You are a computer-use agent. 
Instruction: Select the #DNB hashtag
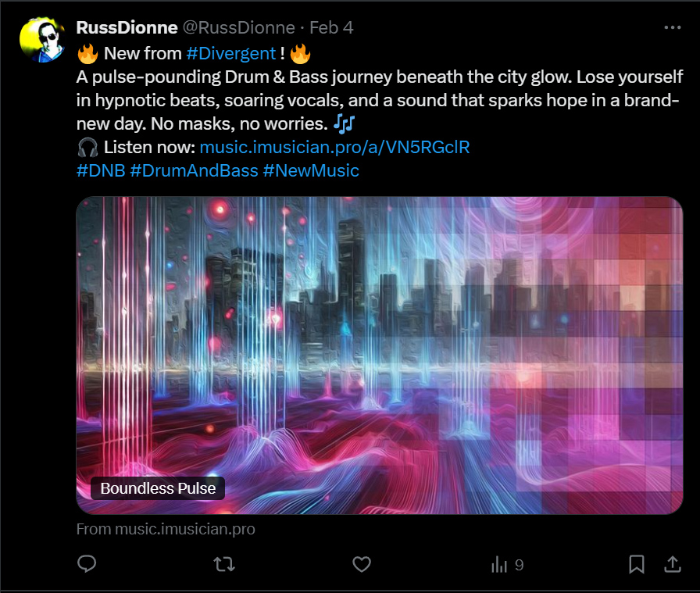click(x=101, y=170)
